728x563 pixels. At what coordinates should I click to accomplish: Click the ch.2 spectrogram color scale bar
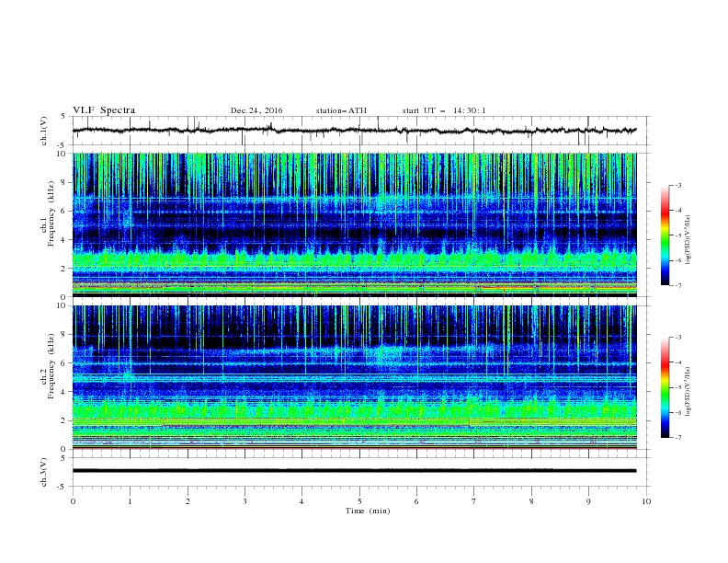click(665, 387)
